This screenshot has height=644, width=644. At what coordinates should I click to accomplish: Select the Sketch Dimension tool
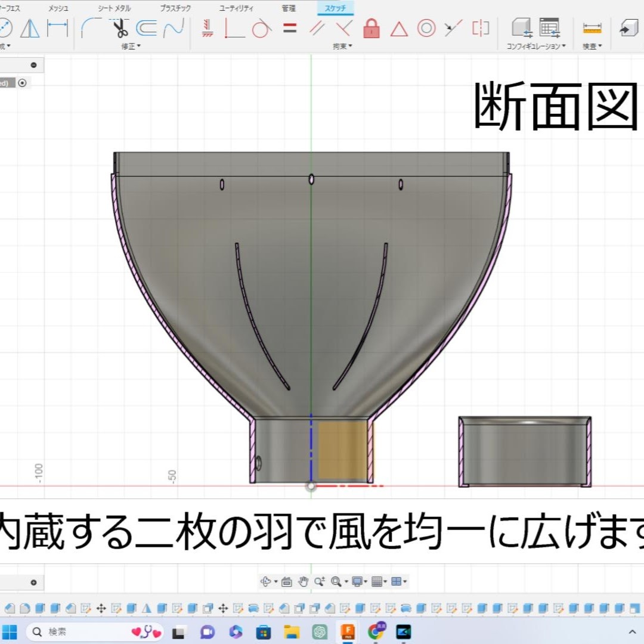tap(57, 28)
